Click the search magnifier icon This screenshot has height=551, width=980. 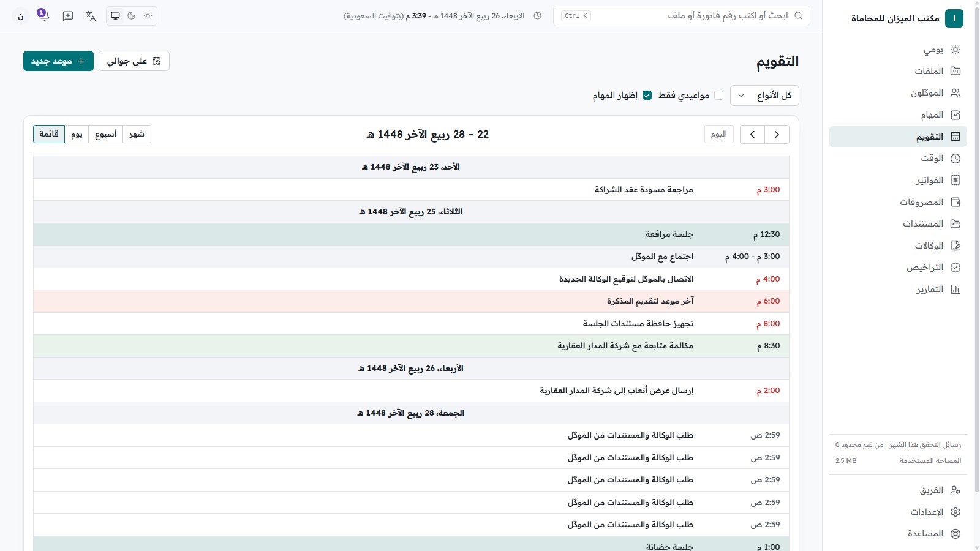tap(798, 16)
